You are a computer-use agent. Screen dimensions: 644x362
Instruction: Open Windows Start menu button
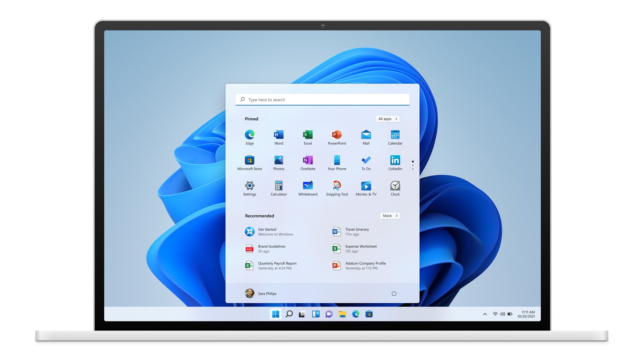click(275, 314)
